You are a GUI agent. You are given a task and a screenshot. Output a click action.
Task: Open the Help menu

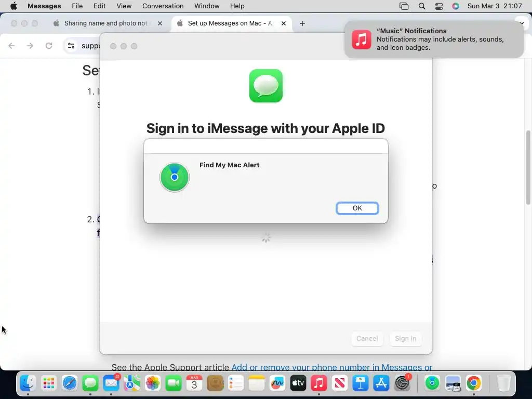pos(237,6)
